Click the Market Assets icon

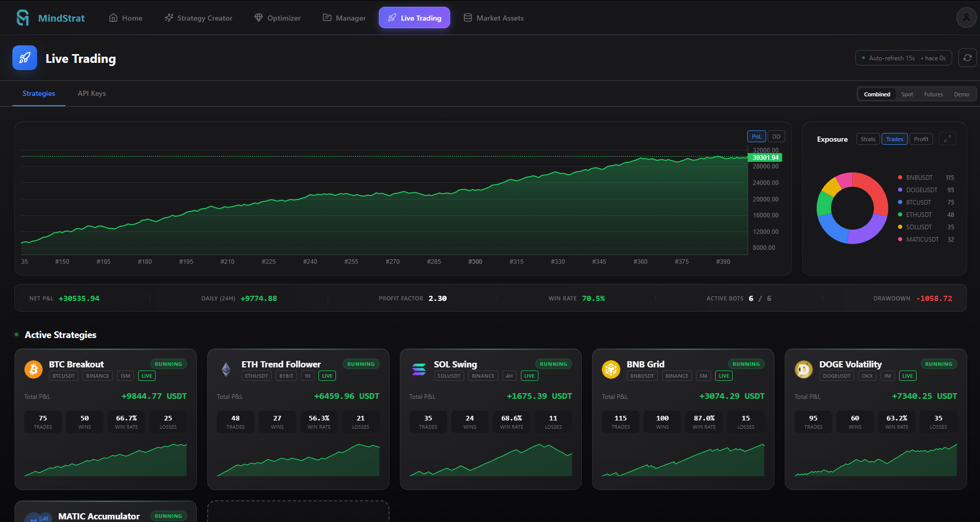pyautogui.click(x=468, y=18)
